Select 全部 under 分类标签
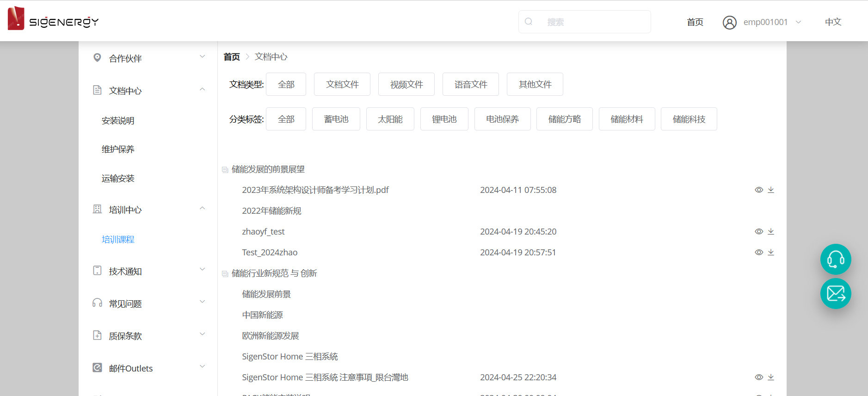Viewport: 868px width, 396px height. [x=286, y=119]
